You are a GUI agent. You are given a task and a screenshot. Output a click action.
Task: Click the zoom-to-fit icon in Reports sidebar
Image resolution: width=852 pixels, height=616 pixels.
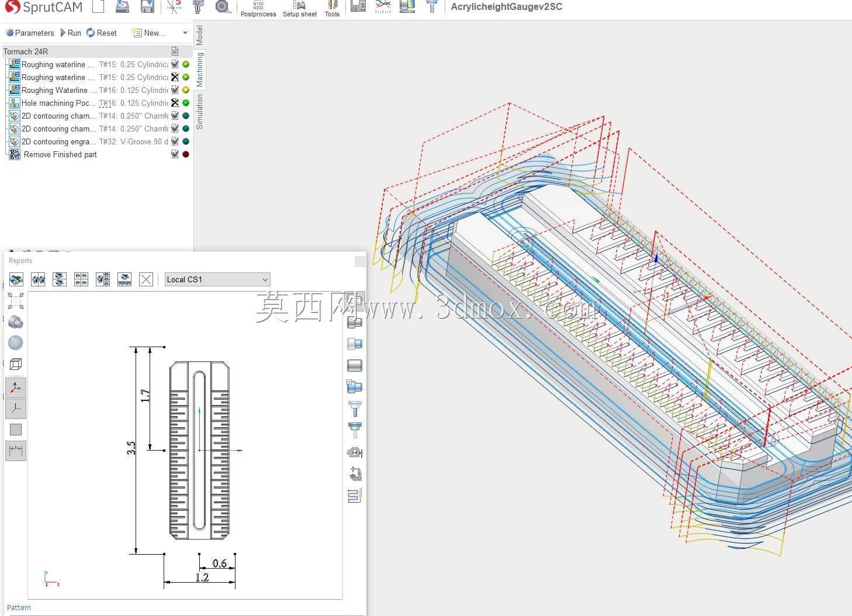pos(16,301)
